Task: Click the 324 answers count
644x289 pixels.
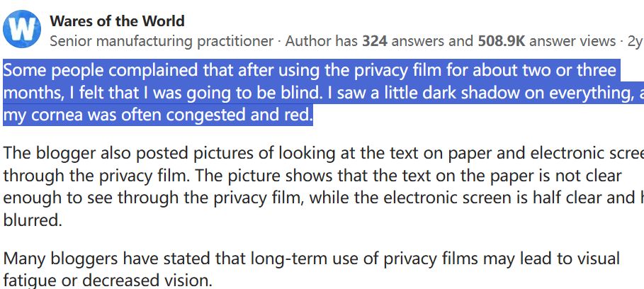Action: [416, 41]
